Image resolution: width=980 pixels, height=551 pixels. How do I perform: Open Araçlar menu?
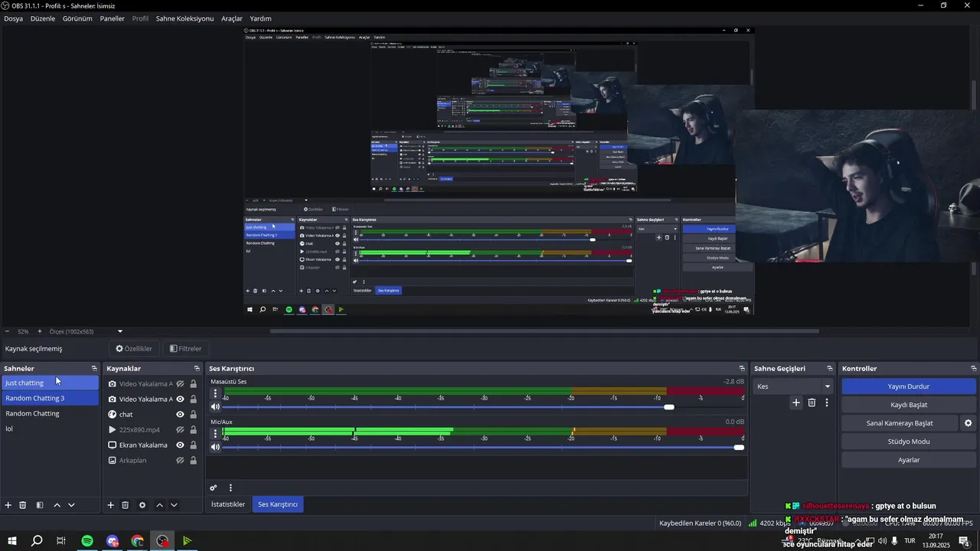point(232,18)
